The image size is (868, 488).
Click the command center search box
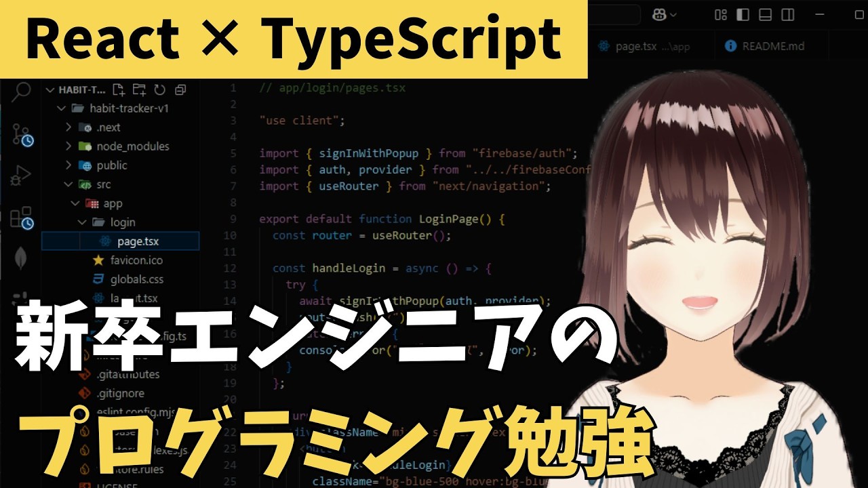tap(614, 14)
